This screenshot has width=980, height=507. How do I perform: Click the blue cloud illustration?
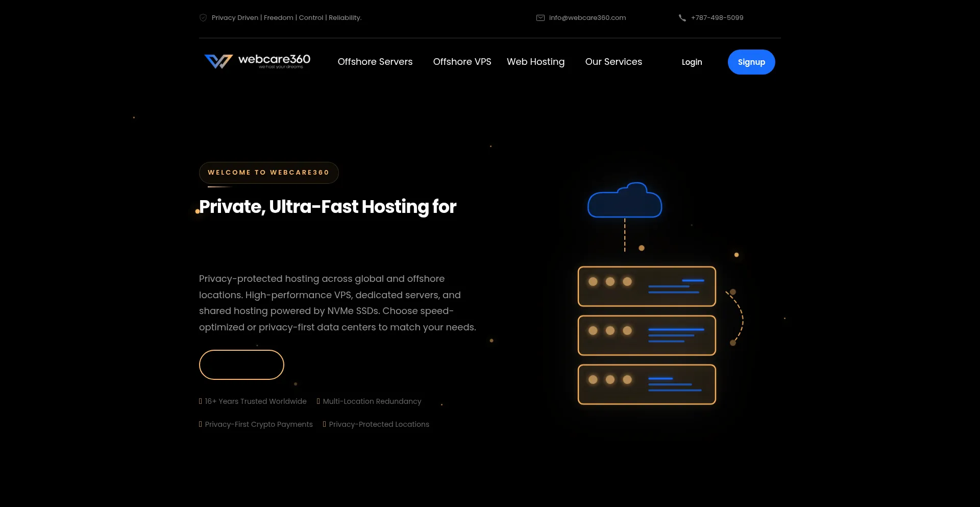625,201
